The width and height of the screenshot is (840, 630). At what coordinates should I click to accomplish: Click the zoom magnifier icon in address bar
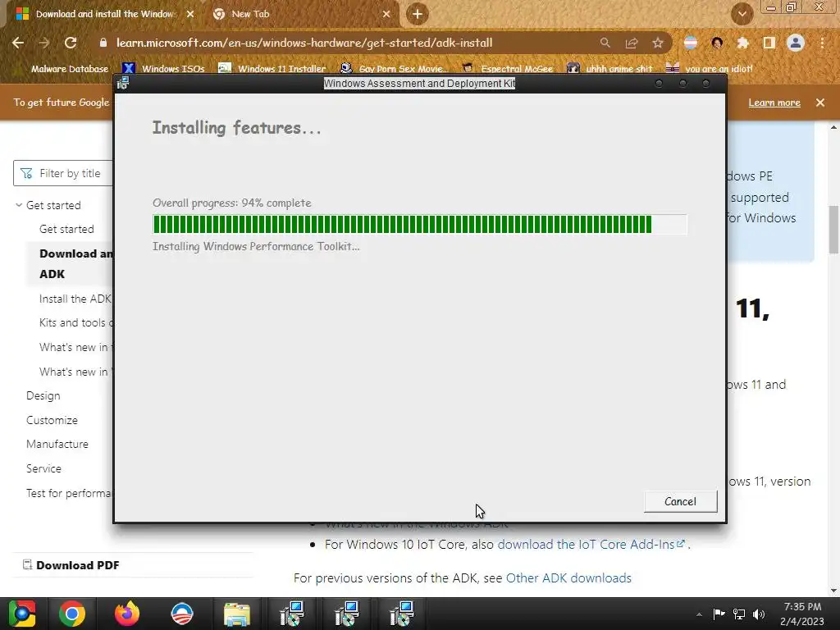pos(605,43)
